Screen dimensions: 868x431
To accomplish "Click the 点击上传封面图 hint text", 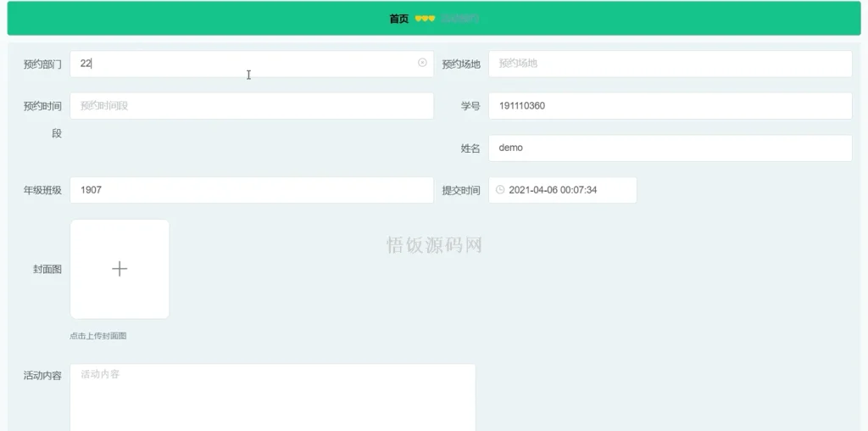I will pyautogui.click(x=98, y=336).
